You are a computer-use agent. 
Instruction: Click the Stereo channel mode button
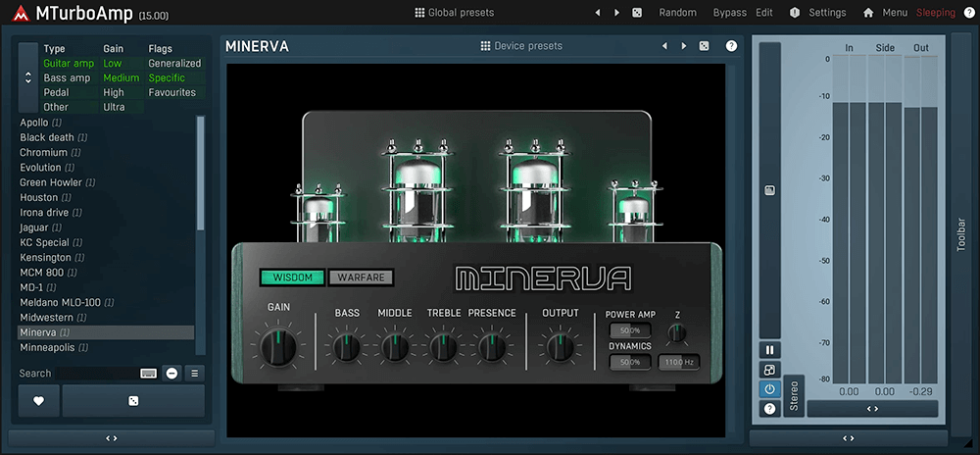pyautogui.click(x=794, y=396)
